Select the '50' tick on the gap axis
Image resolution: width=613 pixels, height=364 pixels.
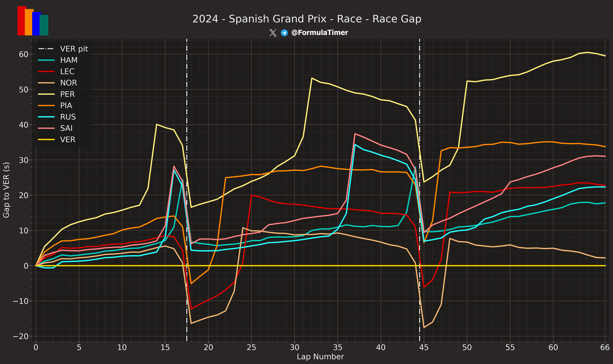point(24,90)
